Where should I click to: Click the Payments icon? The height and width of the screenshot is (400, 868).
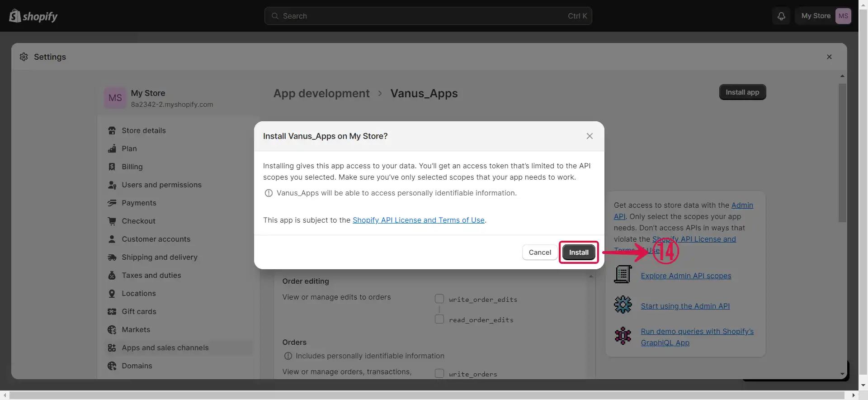[112, 203]
